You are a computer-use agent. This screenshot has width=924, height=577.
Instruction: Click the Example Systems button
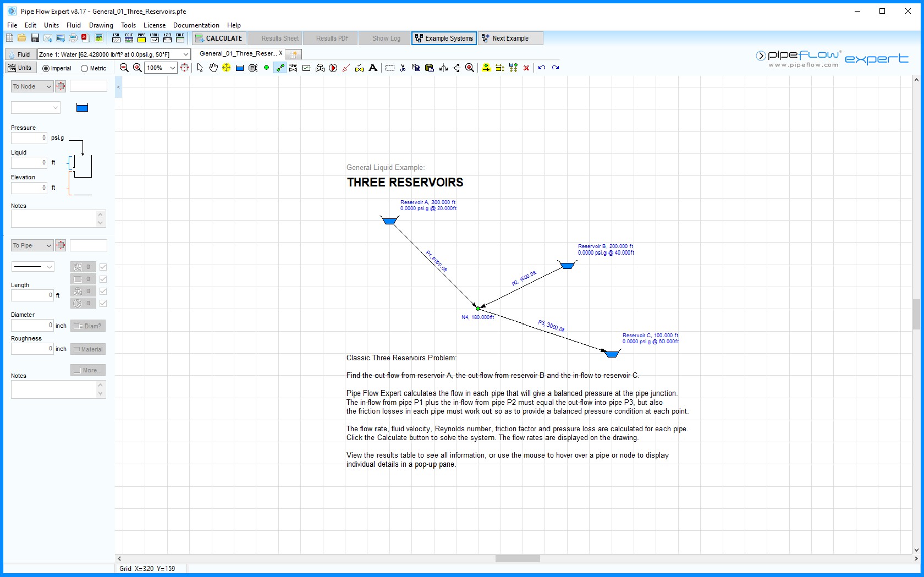444,38
